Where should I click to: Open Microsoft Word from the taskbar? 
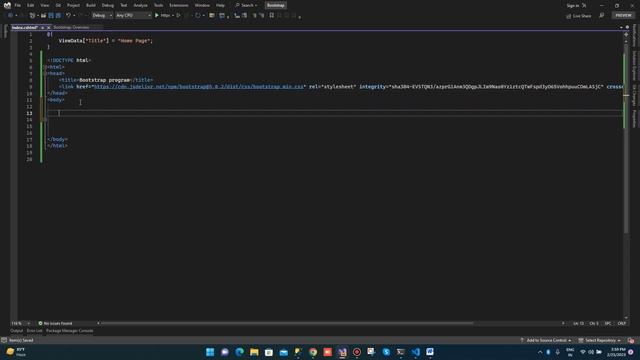(430, 352)
